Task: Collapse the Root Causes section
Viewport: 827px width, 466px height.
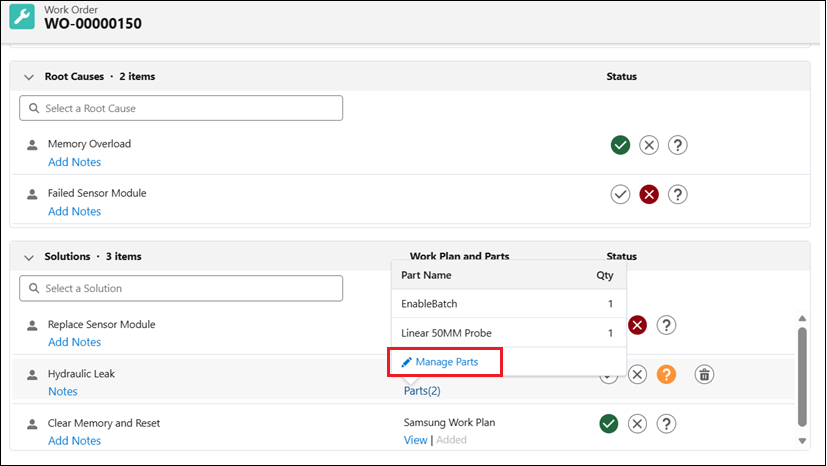Action: [x=29, y=77]
